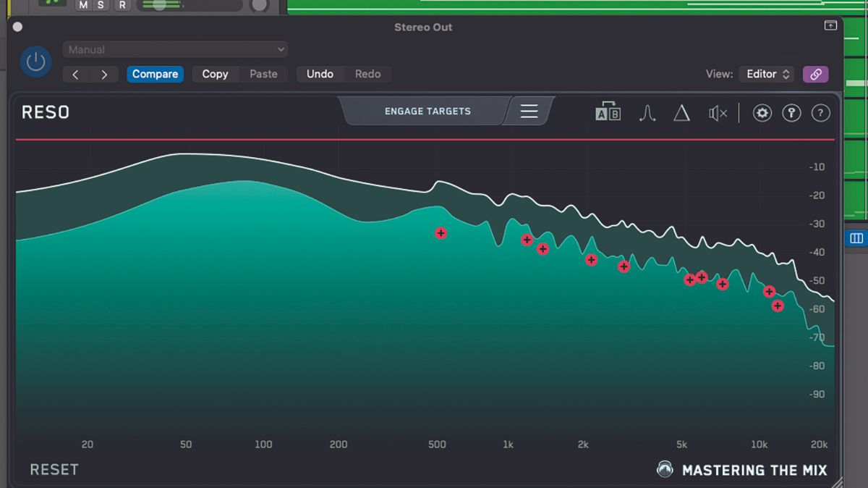The height and width of the screenshot is (488, 868).
Task: Open the hamburger menu next to Engage Targets
Action: pos(529,111)
